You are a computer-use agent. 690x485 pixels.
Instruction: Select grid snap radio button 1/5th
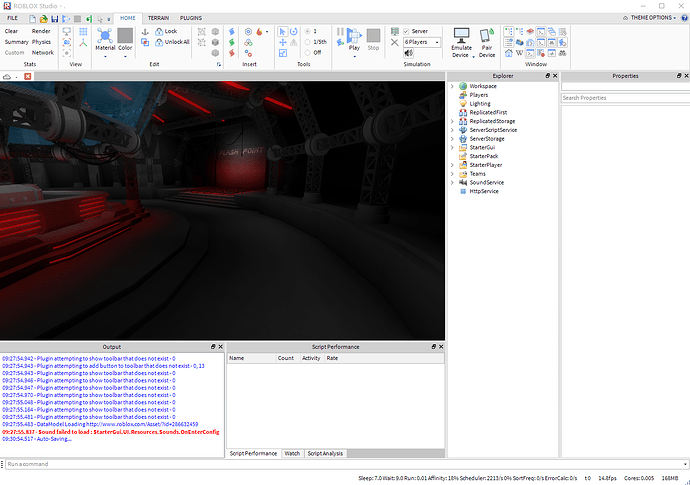[308, 42]
